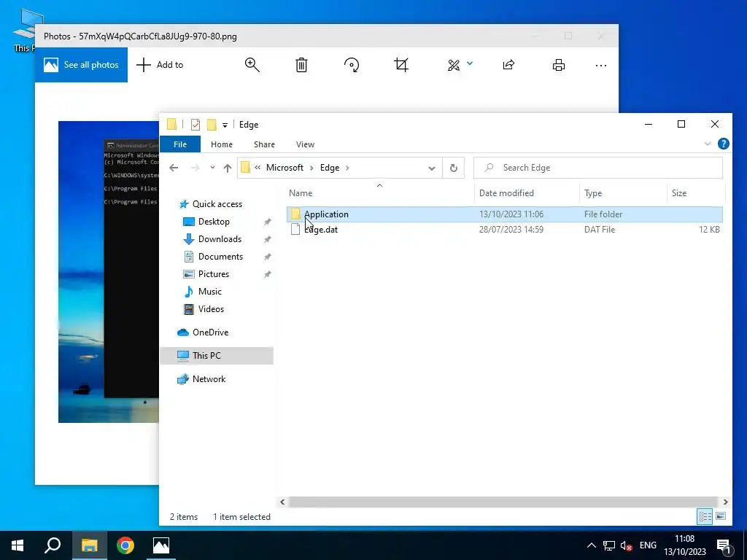
Task: Click the Search Edge input field
Action: click(598, 168)
